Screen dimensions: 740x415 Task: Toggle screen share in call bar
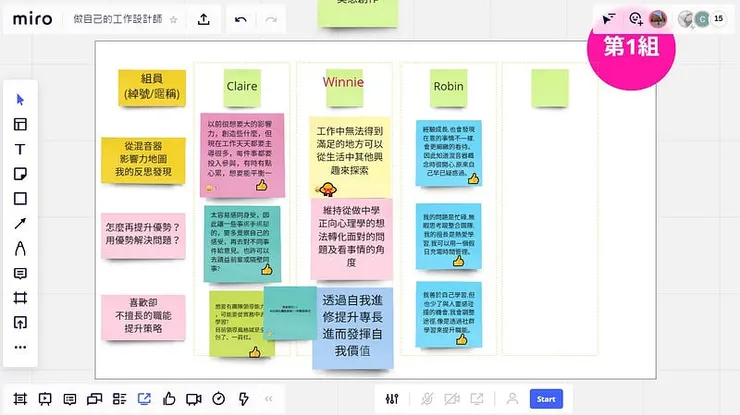click(477, 399)
